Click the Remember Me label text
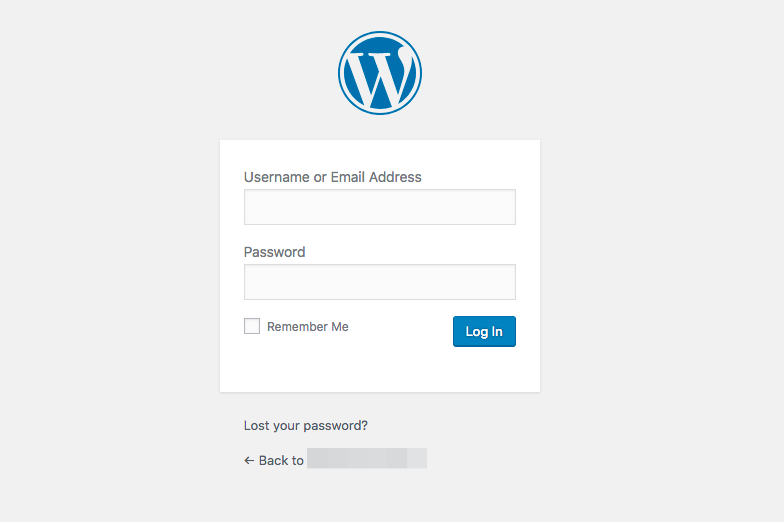This screenshot has height=522, width=784. coord(308,326)
